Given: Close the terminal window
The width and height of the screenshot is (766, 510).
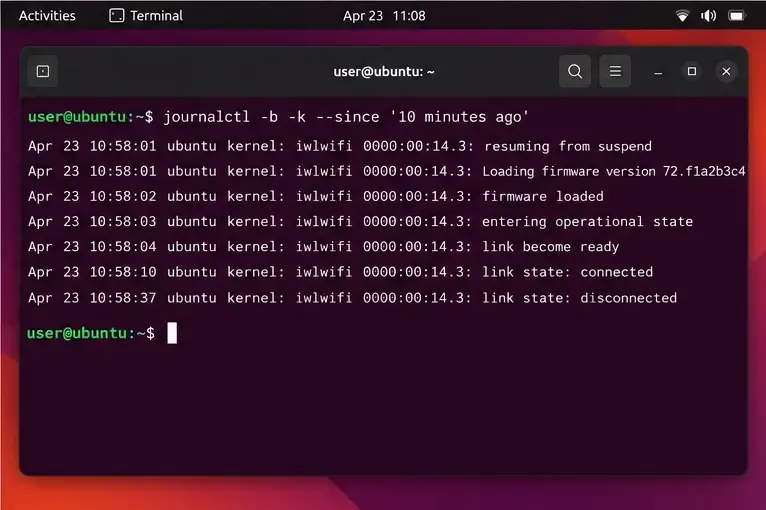Looking at the screenshot, I should click(726, 71).
